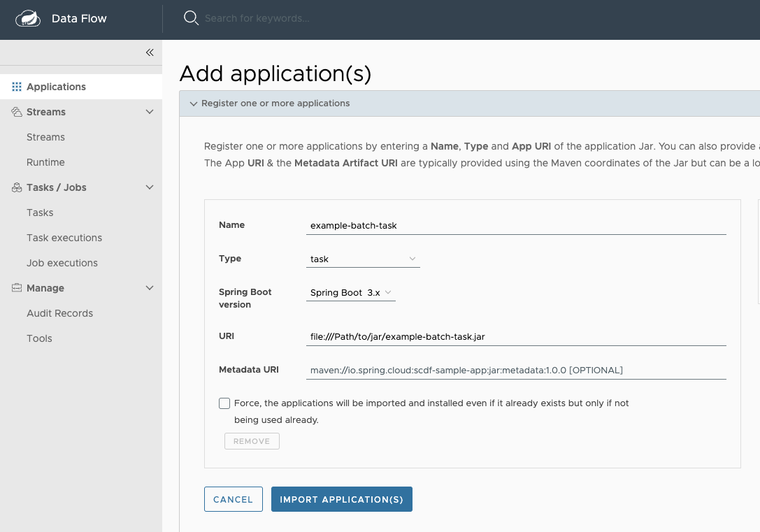Open the Type dropdown set to task
This screenshot has width=760, height=532.
click(x=363, y=259)
